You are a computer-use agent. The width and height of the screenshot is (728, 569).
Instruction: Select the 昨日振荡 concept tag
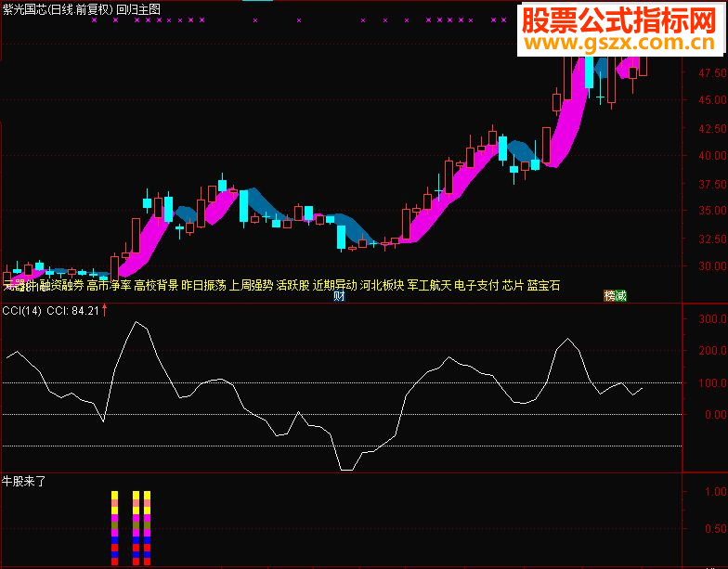[x=204, y=285]
